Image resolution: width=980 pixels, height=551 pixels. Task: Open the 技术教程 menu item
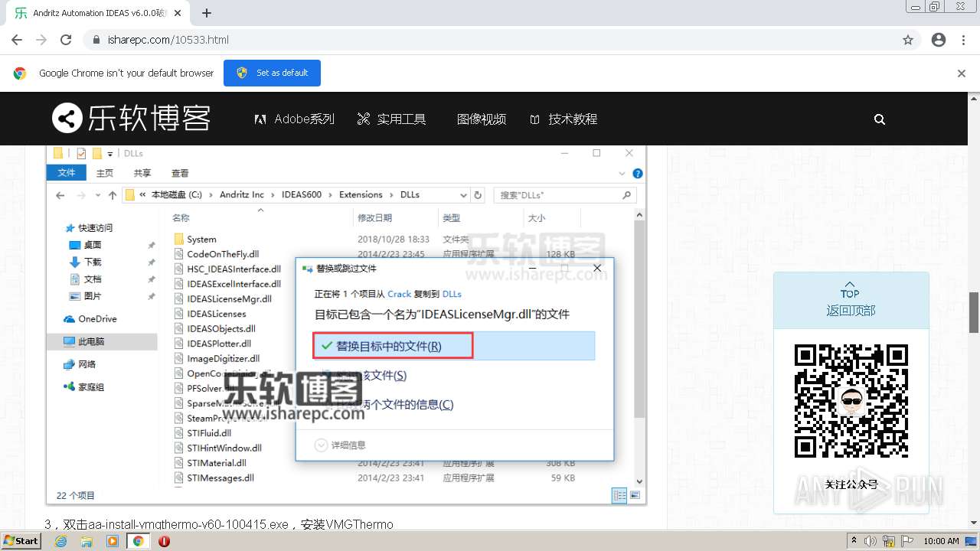point(563,119)
